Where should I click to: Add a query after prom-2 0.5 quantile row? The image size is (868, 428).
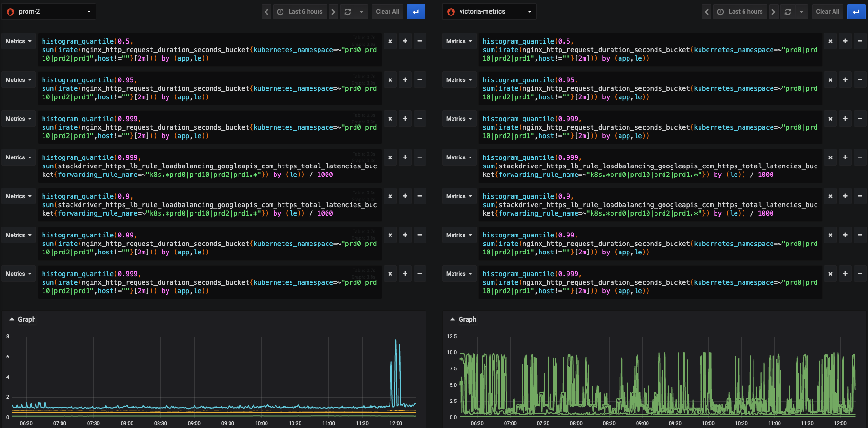pos(405,41)
